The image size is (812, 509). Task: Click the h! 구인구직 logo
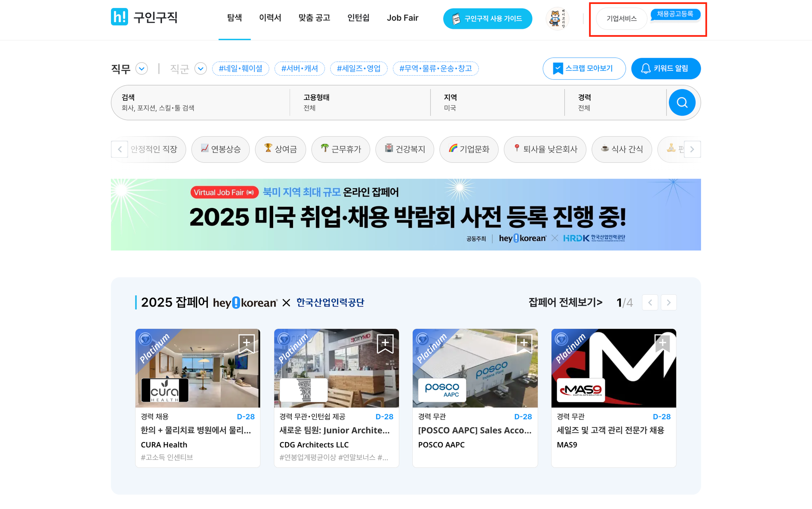tap(144, 17)
